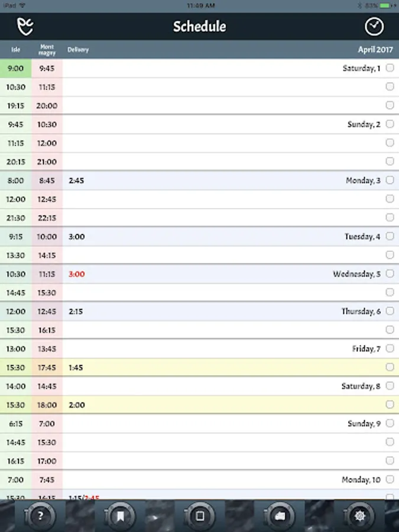Open the ship wheel settings icon
This screenshot has width=399, height=532.
pos(359,516)
